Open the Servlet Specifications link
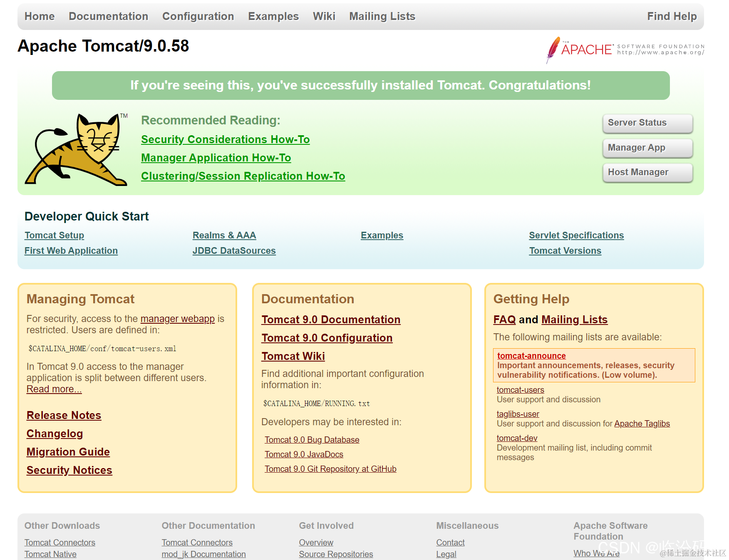The height and width of the screenshot is (560, 729). point(576,235)
